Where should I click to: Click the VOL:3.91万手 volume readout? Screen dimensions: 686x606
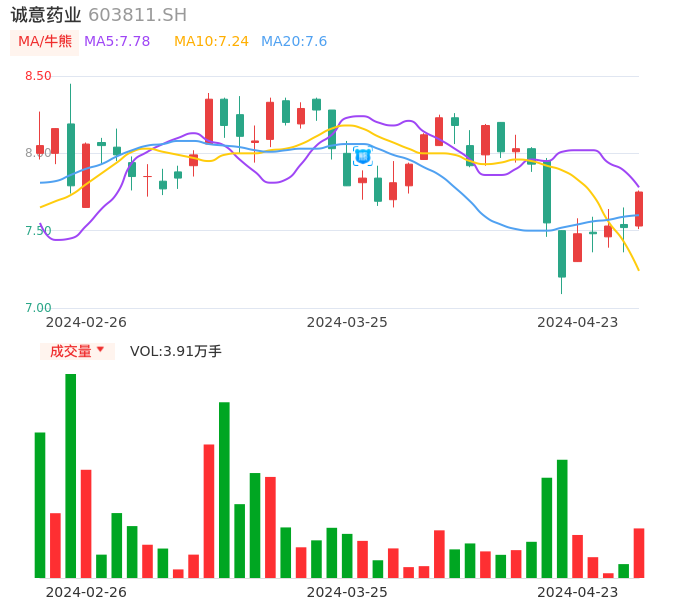pyautogui.click(x=176, y=351)
